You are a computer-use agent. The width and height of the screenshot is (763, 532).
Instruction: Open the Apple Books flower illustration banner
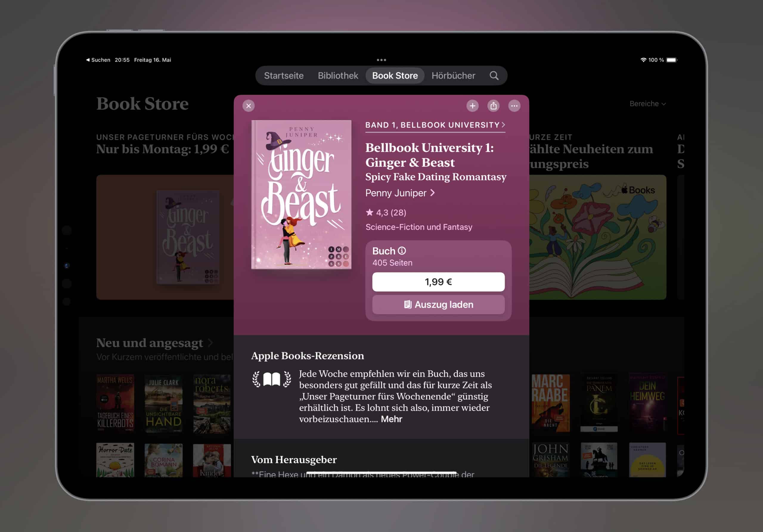597,237
